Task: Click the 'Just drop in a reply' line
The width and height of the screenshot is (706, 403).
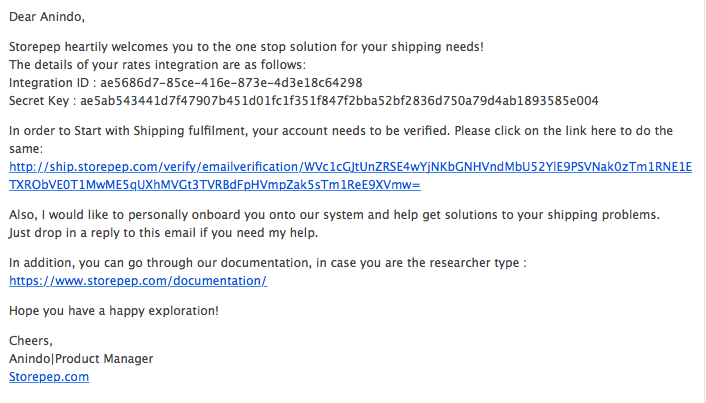Action: [x=163, y=233]
